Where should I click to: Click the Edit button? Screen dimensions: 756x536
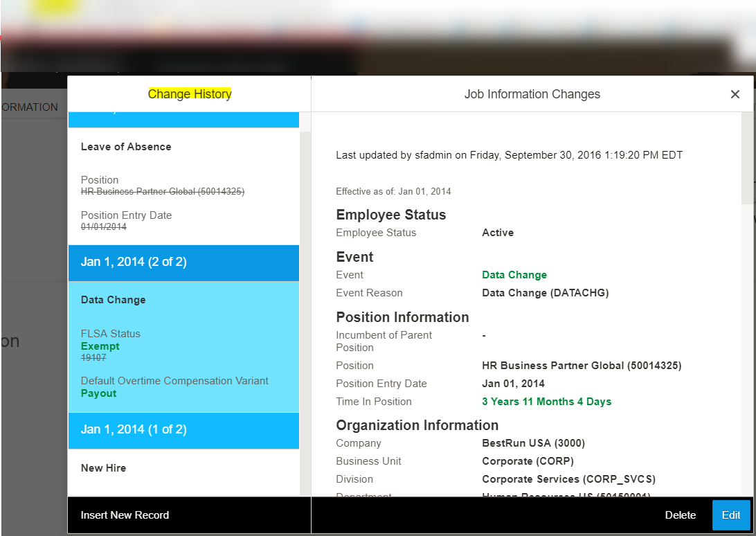click(731, 515)
